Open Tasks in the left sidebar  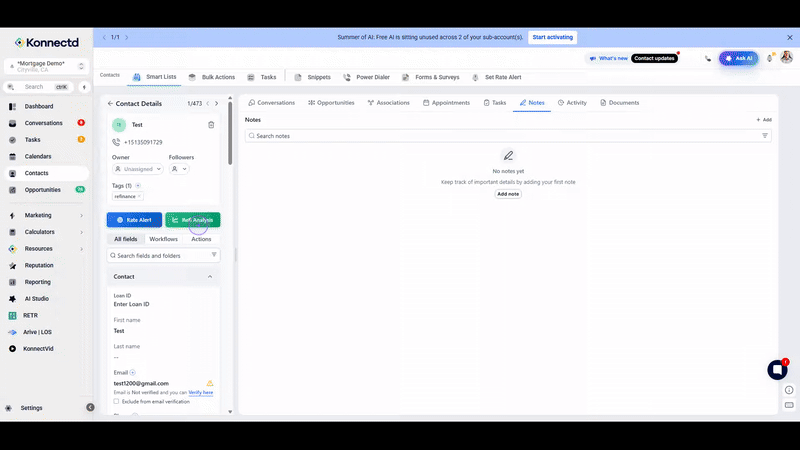click(x=33, y=140)
